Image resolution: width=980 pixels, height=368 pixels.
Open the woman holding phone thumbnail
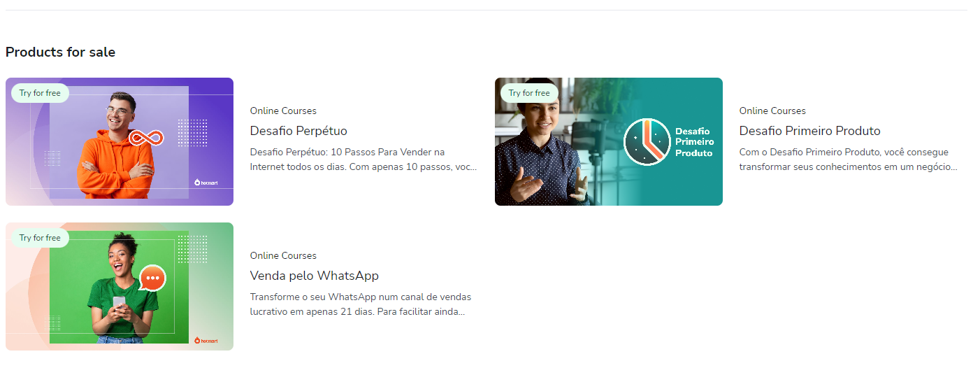point(120,286)
